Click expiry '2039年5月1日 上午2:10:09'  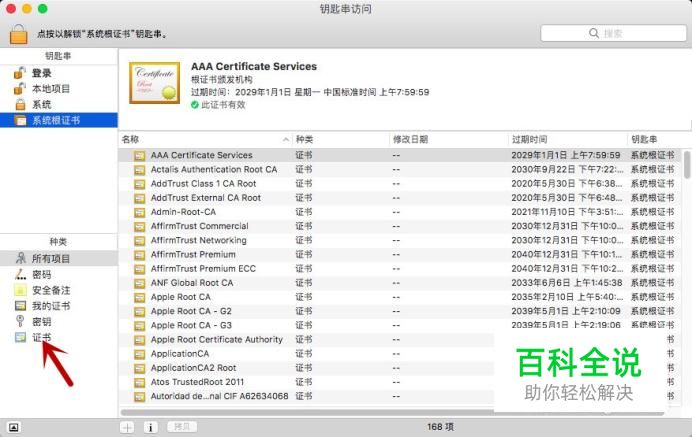click(x=566, y=311)
